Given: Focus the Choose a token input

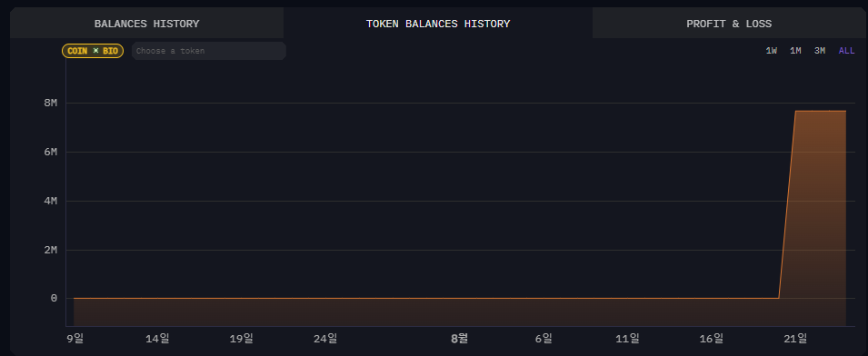Looking at the screenshot, I should 209,51.
